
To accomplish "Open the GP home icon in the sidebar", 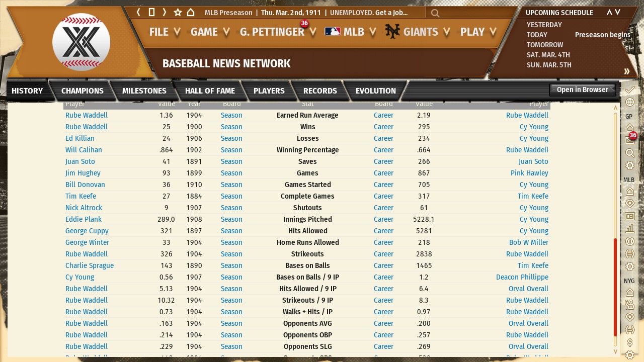I will [629, 128].
